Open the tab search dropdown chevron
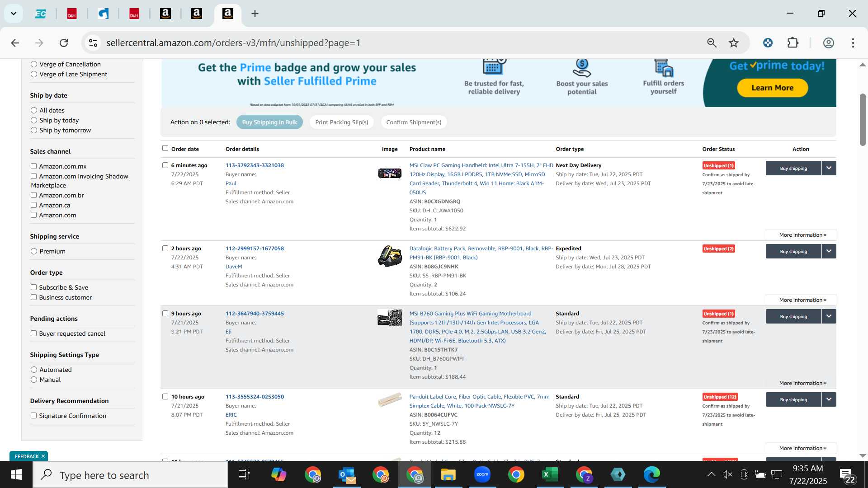The width and height of the screenshot is (868, 488). [14, 14]
